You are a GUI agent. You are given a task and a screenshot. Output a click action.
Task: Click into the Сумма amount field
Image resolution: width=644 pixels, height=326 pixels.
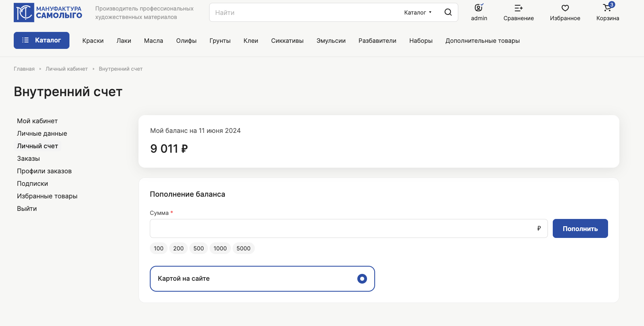(348, 229)
